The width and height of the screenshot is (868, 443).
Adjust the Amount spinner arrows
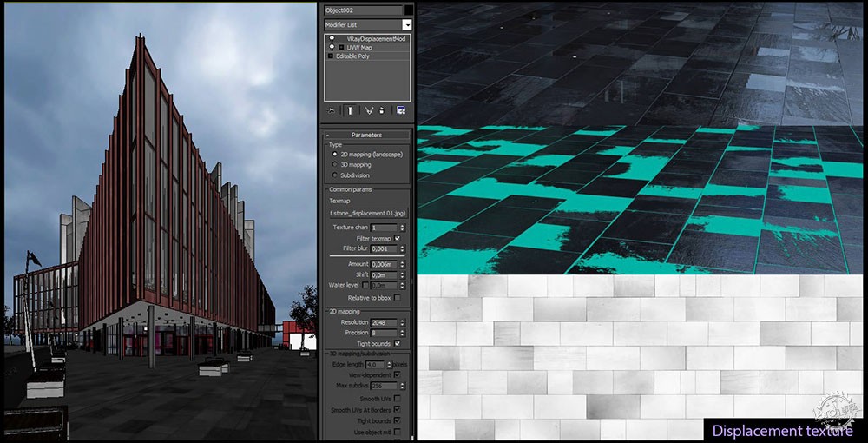[x=403, y=265]
